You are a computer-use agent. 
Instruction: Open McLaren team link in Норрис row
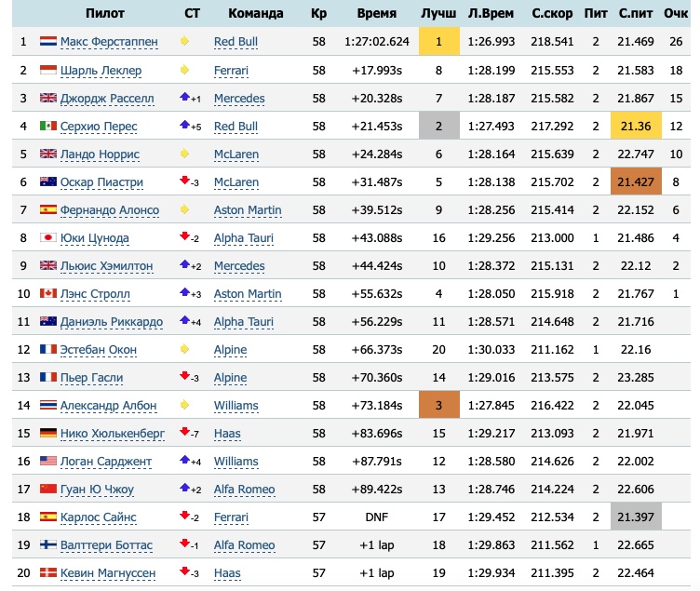click(236, 154)
